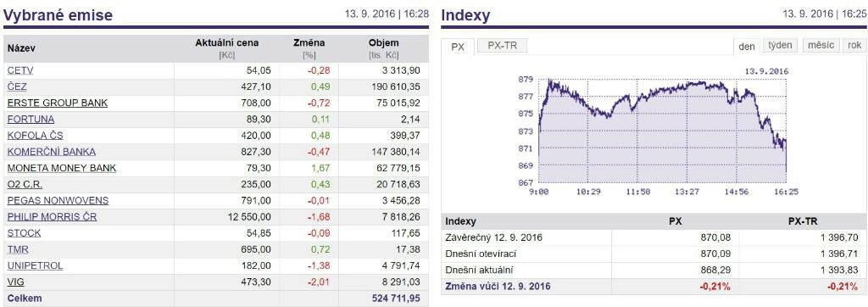Image resolution: width=868 pixels, height=307 pixels.
Task: Open the PEGAS NONWOVENS link
Action: coord(58,200)
